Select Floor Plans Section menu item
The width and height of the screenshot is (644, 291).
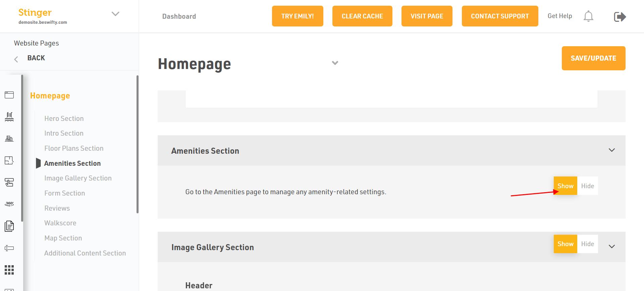[x=74, y=148]
